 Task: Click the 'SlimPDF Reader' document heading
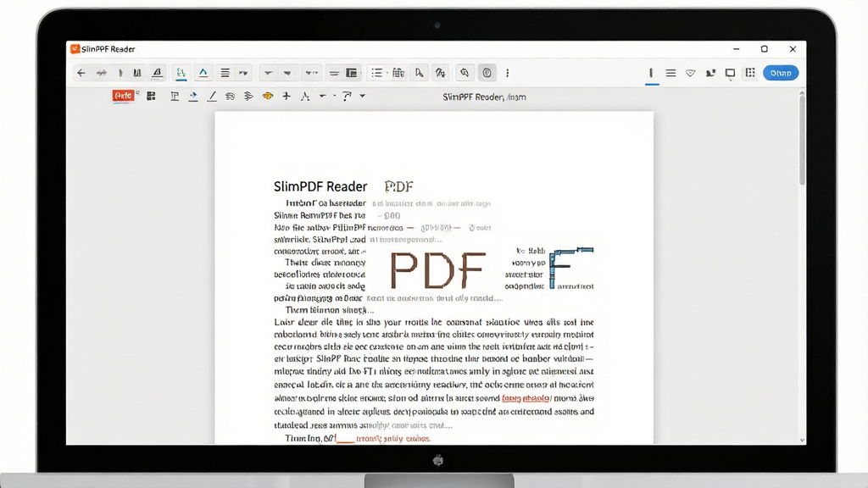coord(320,186)
